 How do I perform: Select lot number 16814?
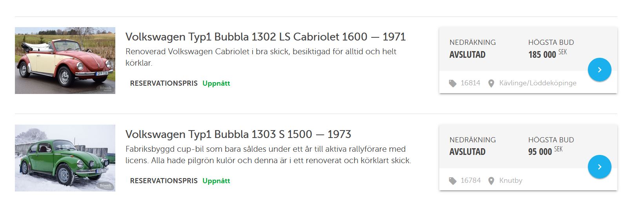(x=470, y=83)
